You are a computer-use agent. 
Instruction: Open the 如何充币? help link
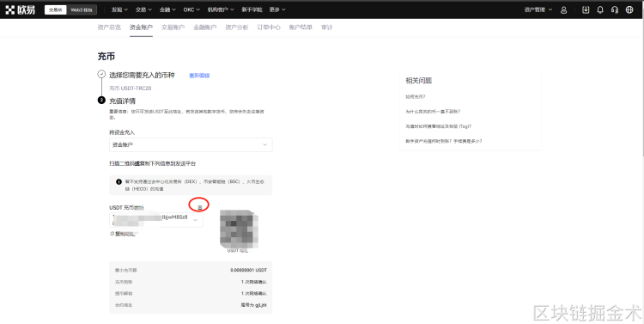(x=416, y=96)
